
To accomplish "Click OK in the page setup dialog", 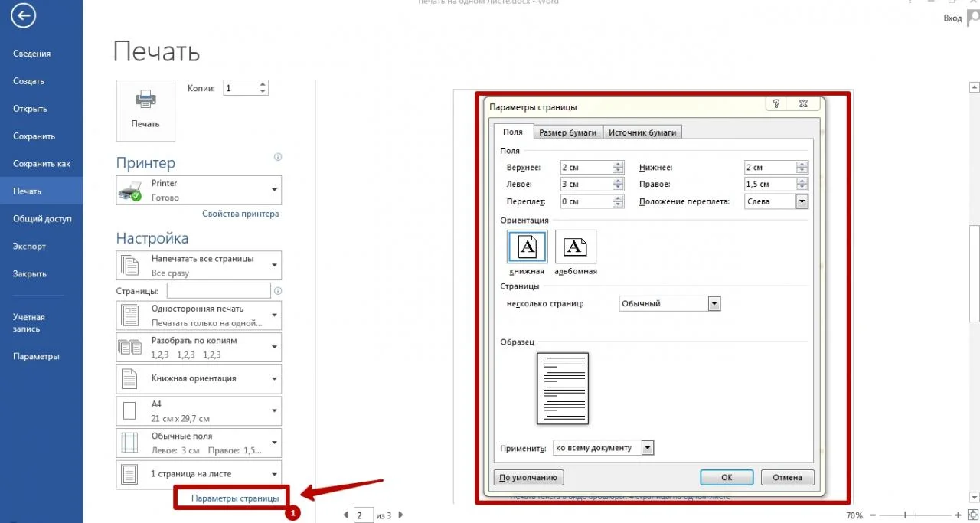I will (727, 477).
